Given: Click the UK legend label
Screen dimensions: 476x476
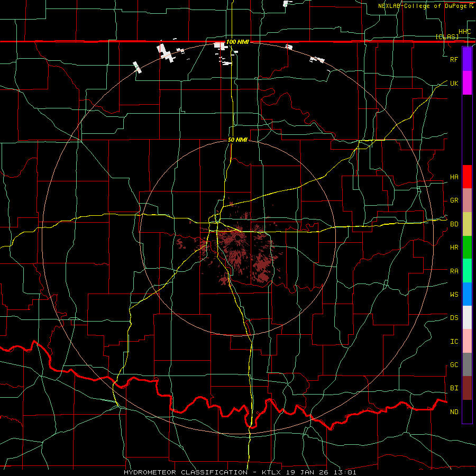Looking at the screenshot, I should coord(454,83).
